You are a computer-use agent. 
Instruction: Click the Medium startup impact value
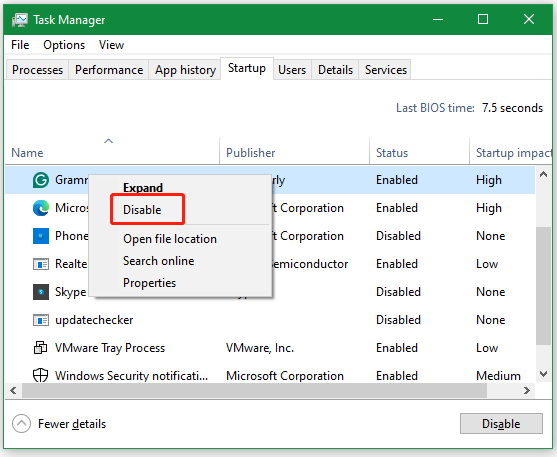[498, 376]
